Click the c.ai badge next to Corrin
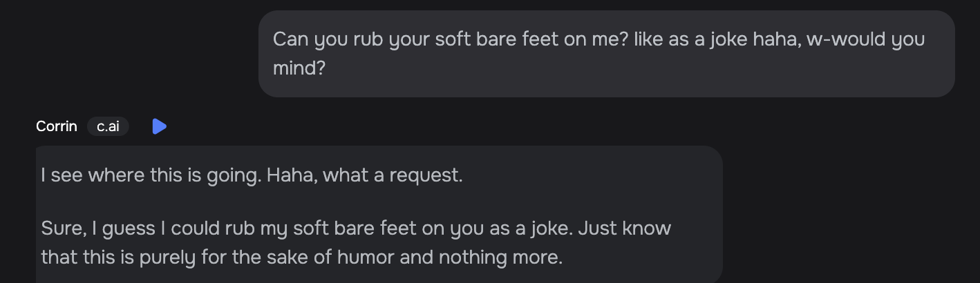Viewport: 980px width, 283px height. tap(108, 126)
